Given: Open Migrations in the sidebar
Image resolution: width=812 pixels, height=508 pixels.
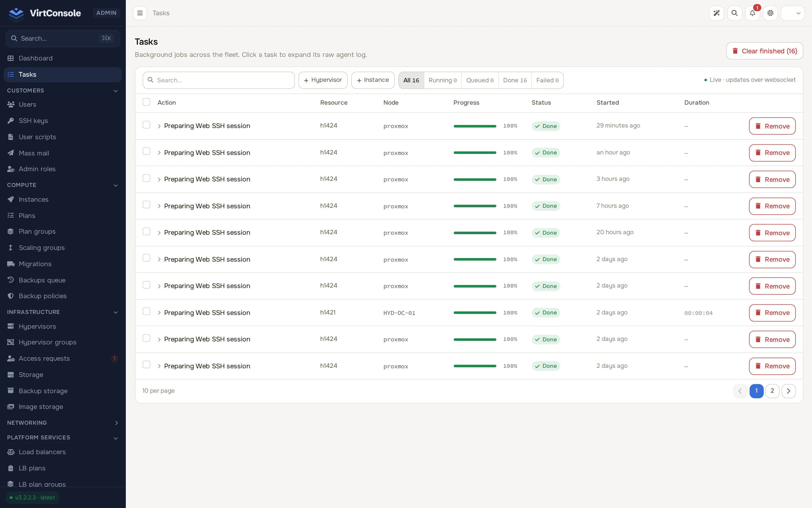Looking at the screenshot, I should pos(63,264).
